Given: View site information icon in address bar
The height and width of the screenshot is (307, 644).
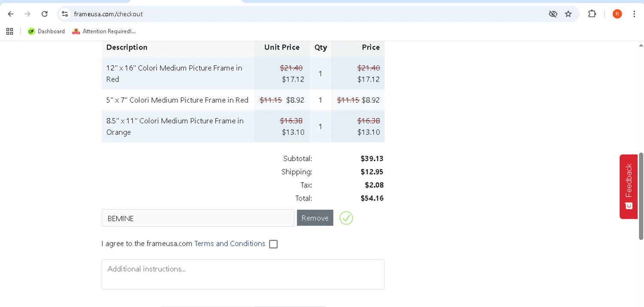Looking at the screenshot, I should pyautogui.click(x=65, y=14).
